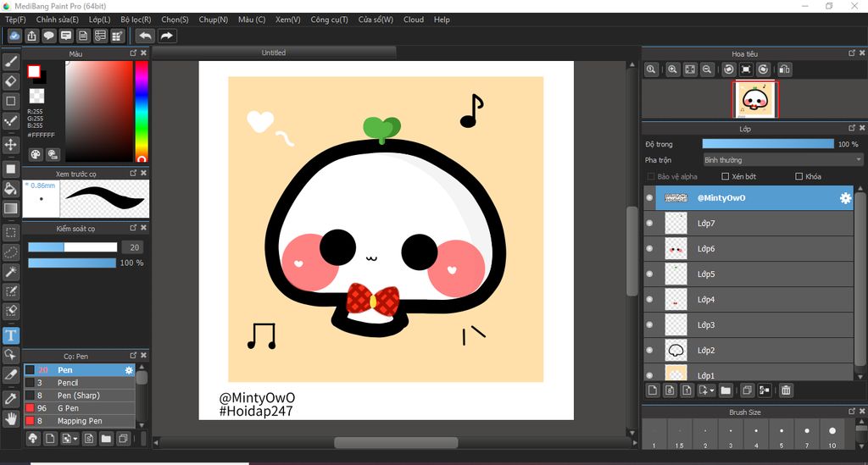The image size is (868, 465).
Task: Choose brush size 10 preset
Action: (x=832, y=435)
